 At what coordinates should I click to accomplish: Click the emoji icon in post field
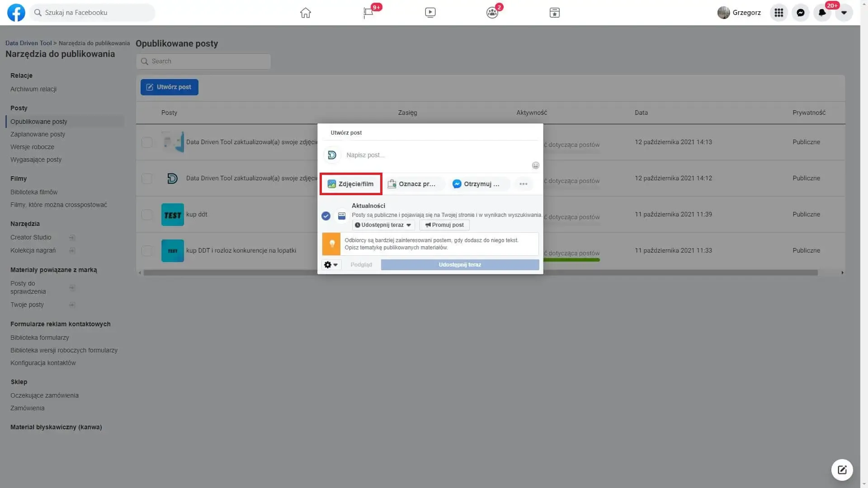pos(535,165)
